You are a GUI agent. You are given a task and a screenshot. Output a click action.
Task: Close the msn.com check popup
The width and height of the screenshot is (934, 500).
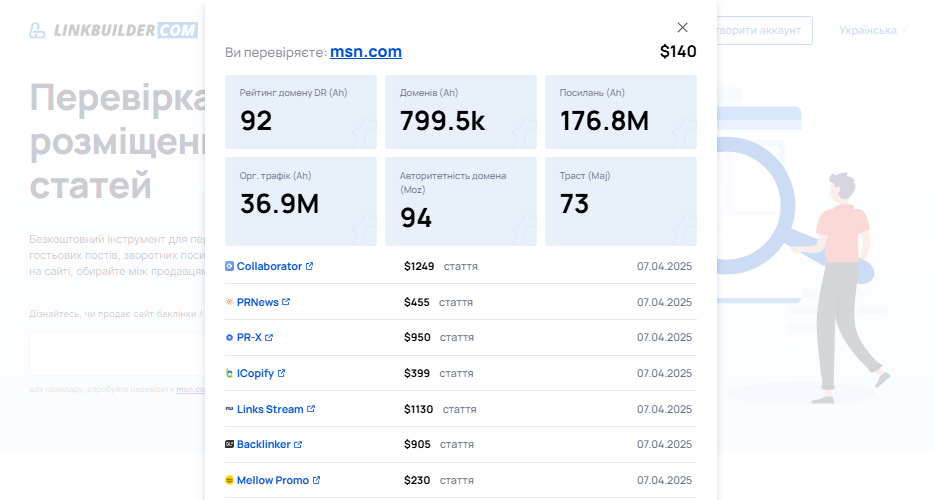coord(683,27)
